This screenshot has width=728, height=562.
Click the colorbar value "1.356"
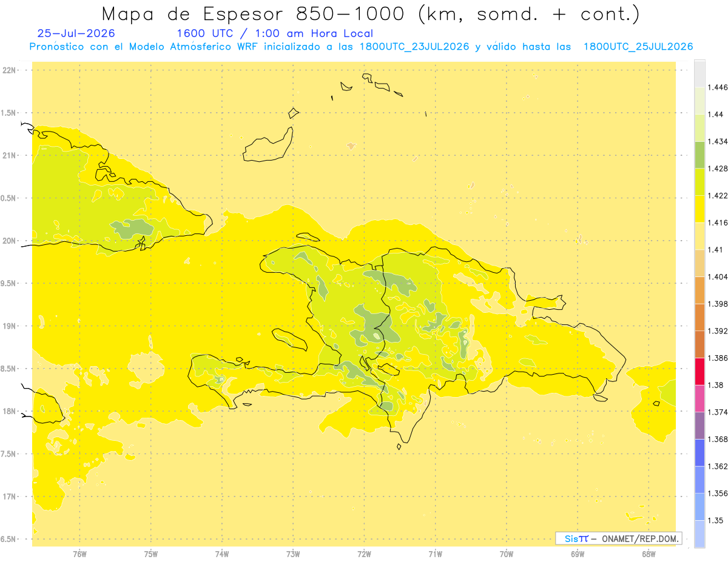coord(718,493)
